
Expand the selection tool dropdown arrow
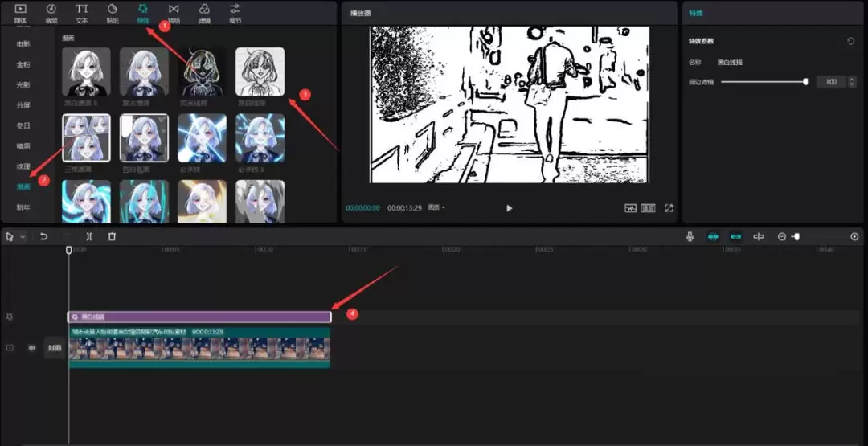(23, 237)
